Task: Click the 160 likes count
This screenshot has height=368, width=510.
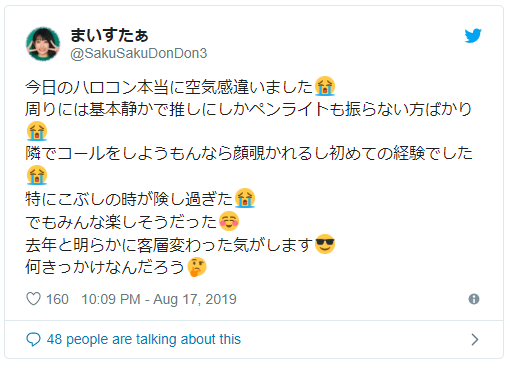Action: point(57,299)
